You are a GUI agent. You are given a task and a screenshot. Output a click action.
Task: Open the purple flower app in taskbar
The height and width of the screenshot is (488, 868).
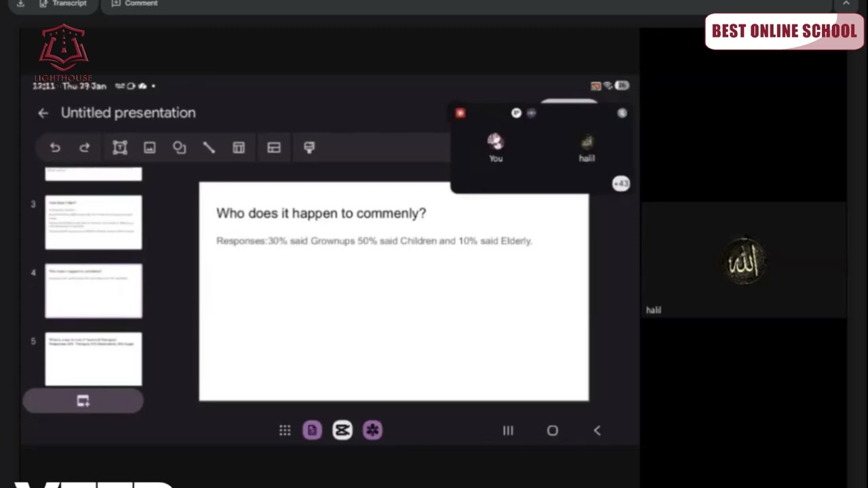click(372, 430)
